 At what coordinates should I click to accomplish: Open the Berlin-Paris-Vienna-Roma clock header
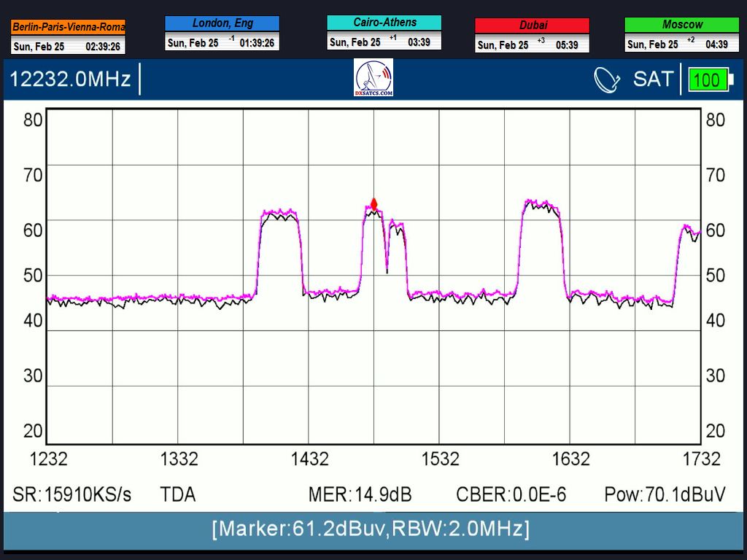pyautogui.click(x=69, y=27)
